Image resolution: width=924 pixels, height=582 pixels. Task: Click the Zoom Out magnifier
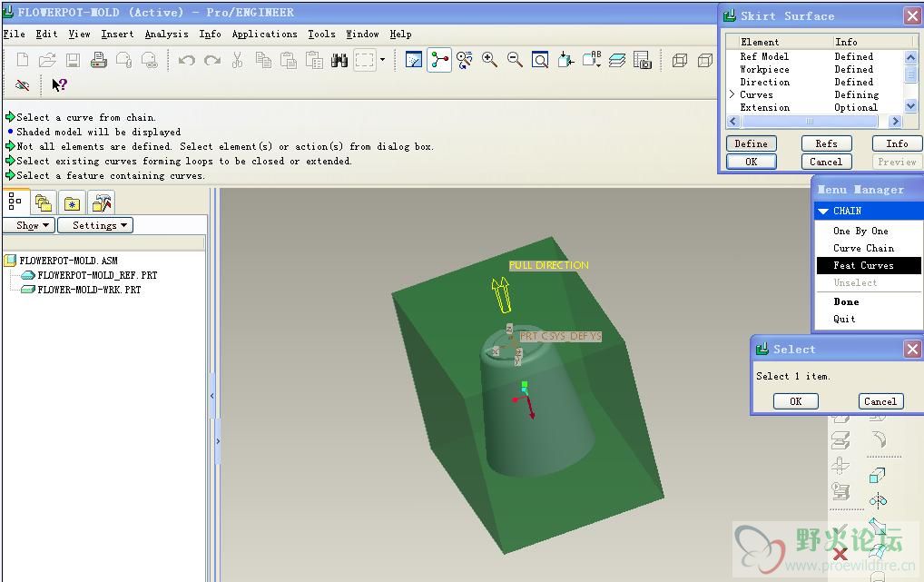[515, 60]
